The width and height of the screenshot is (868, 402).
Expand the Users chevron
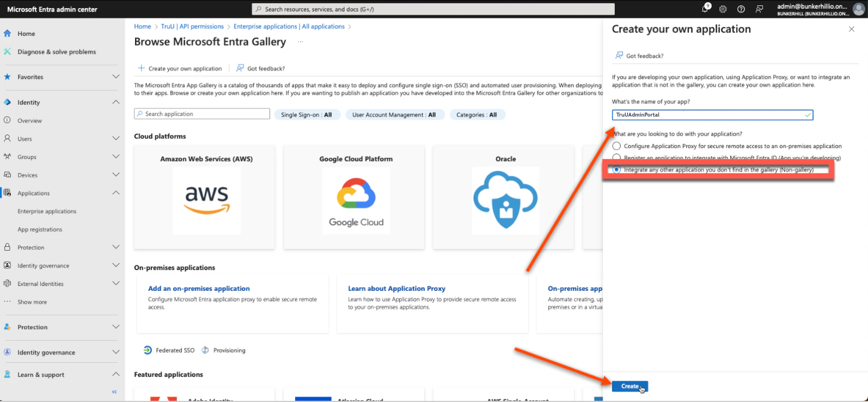tap(115, 138)
